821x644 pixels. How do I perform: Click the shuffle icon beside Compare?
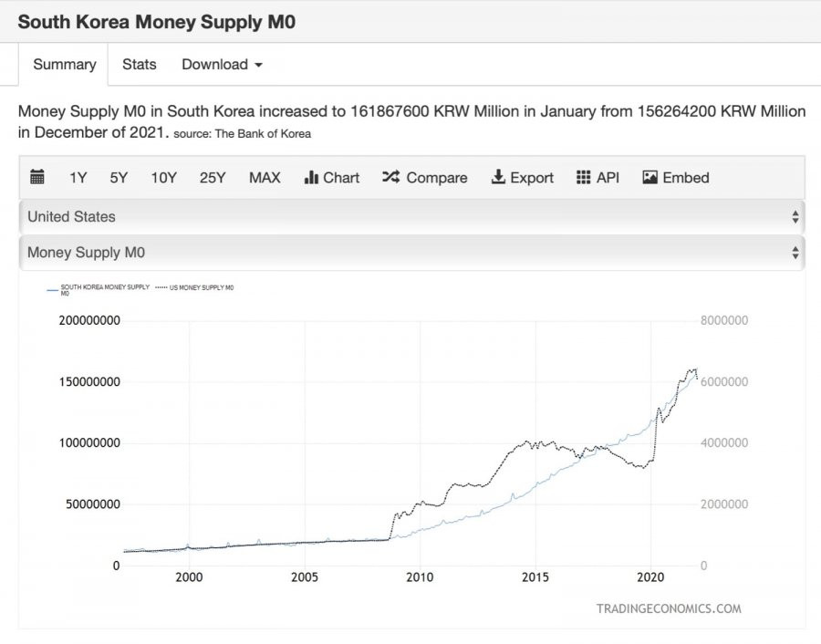tap(390, 177)
